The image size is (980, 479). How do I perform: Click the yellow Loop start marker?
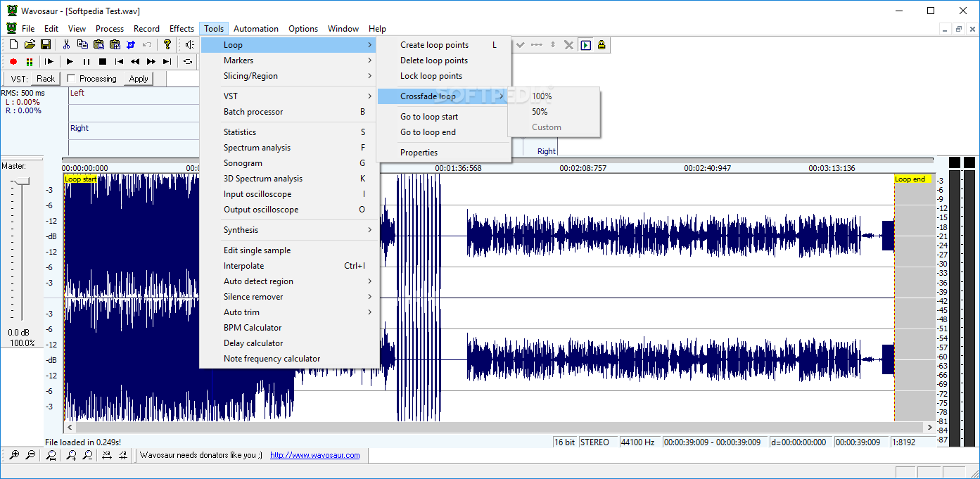(81, 179)
